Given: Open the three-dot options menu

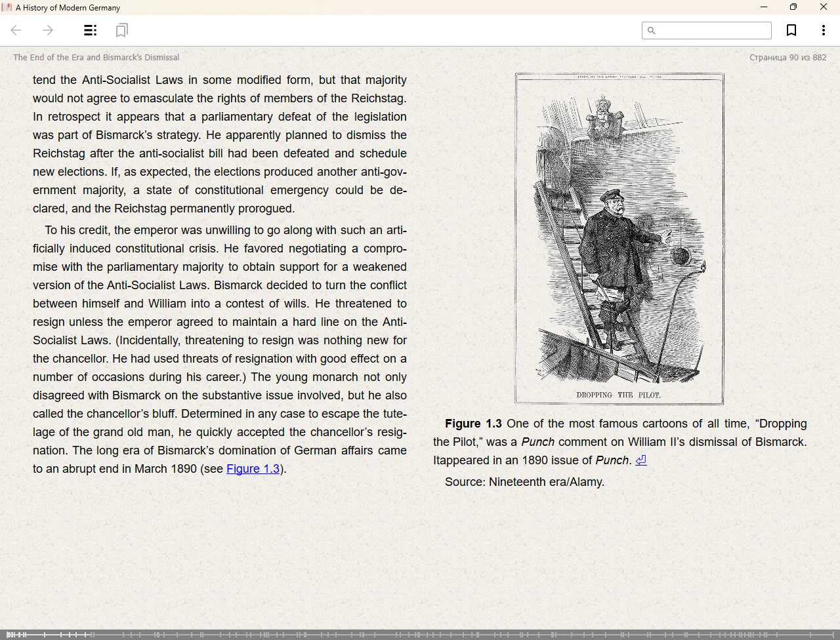Looking at the screenshot, I should click(823, 30).
